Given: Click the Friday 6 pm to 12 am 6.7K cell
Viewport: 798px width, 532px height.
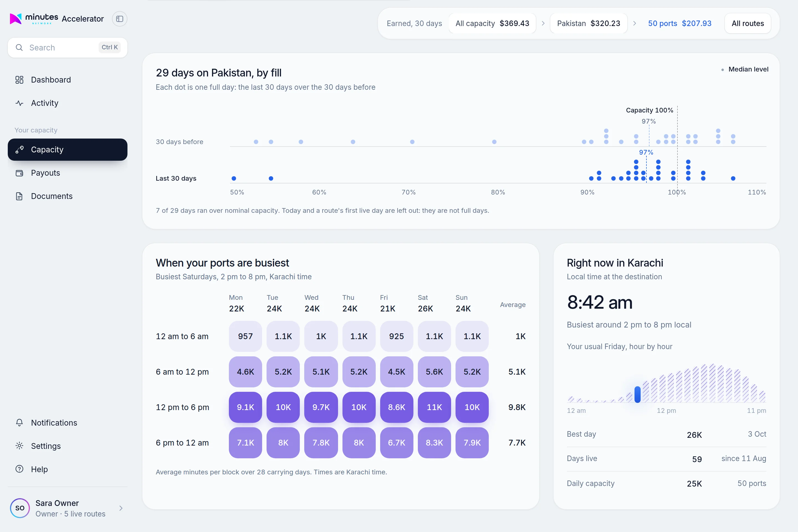Looking at the screenshot, I should point(397,443).
